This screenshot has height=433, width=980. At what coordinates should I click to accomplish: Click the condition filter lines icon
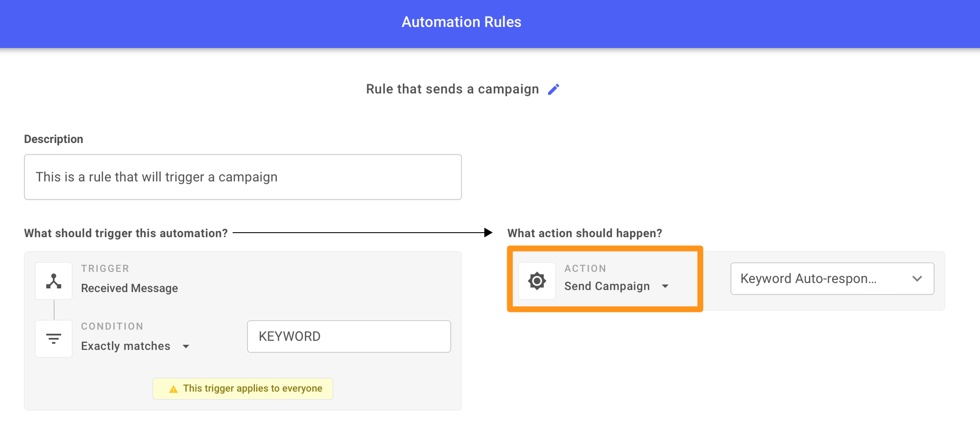[54, 338]
